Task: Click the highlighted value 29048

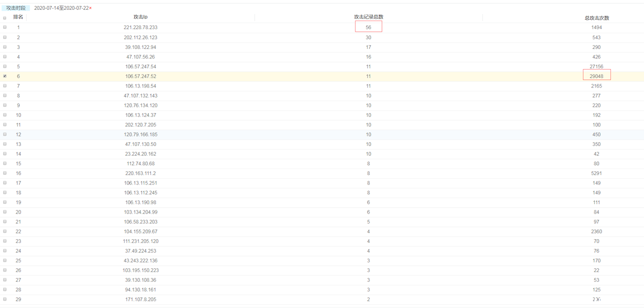Action: tap(596, 76)
